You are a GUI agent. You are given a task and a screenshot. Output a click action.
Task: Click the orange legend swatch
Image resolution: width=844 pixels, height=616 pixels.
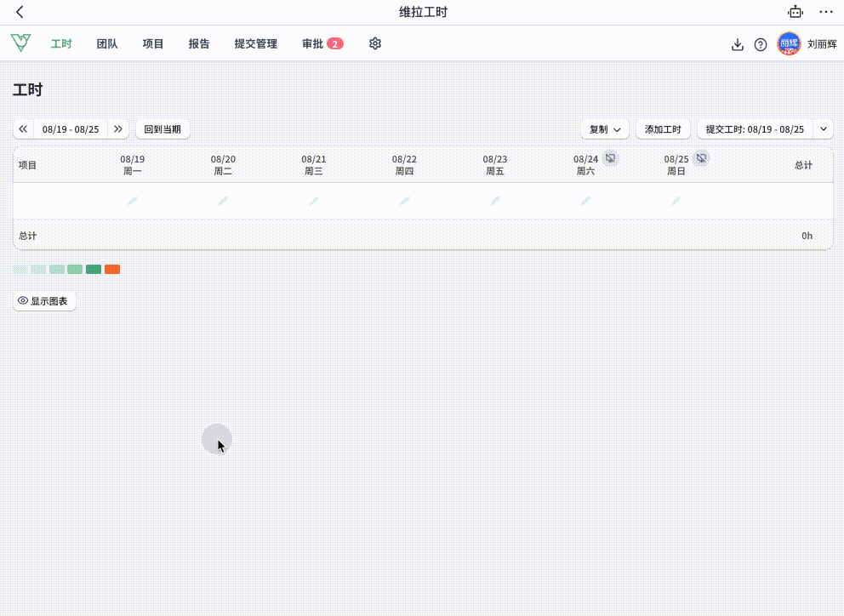[x=112, y=269]
